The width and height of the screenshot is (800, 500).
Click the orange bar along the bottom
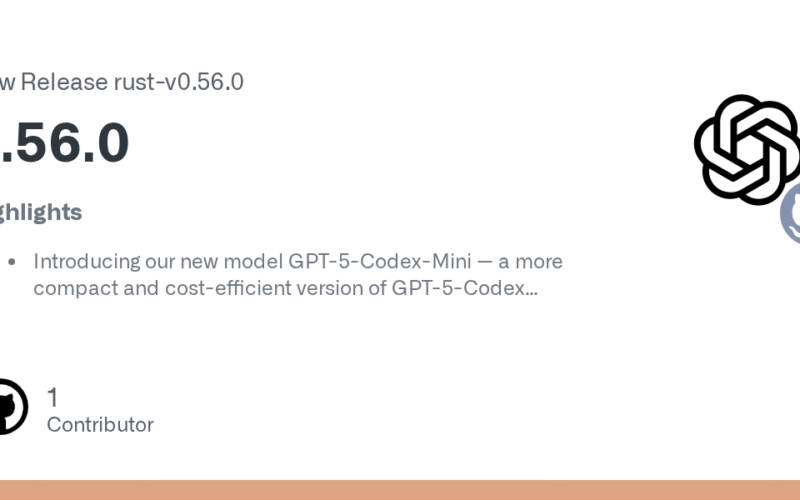point(400,490)
